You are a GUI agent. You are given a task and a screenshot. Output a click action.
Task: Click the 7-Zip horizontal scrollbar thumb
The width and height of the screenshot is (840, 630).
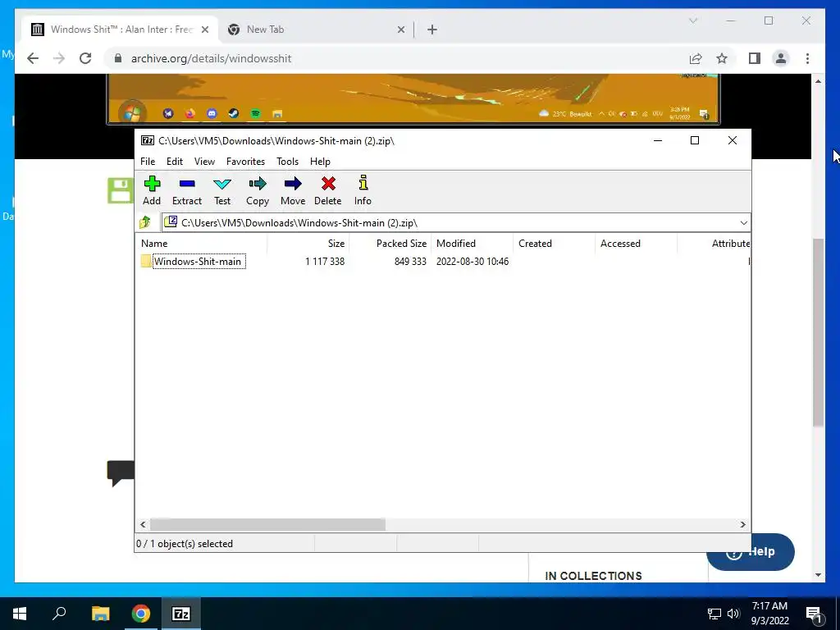pos(267,524)
